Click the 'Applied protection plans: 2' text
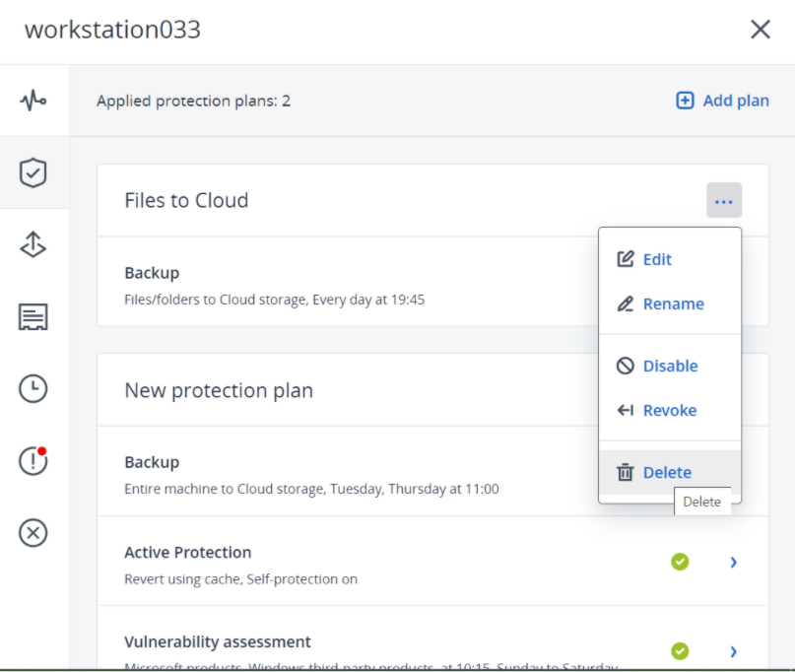 pos(194,101)
